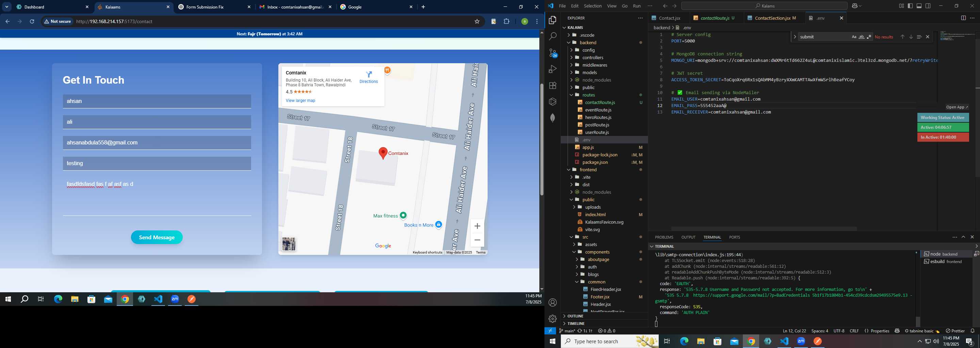Bookmark this page with star icon
Screen dimensions: 980x348
pos(477,22)
